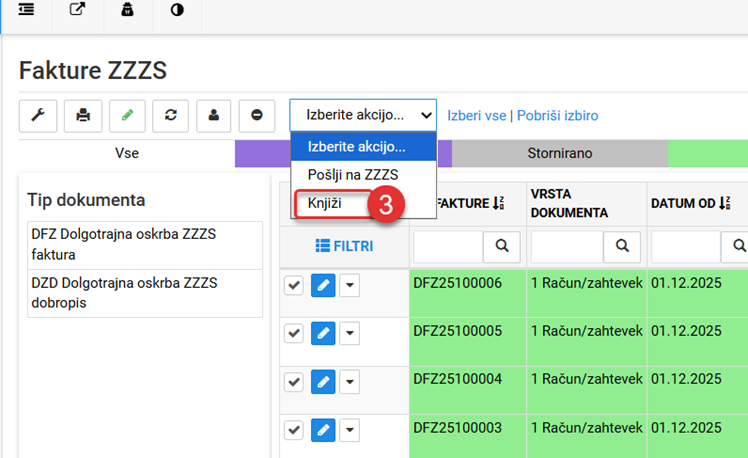Click invoice number DFZ25100004
The height and width of the screenshot is (458, 748).
(457, 379)
